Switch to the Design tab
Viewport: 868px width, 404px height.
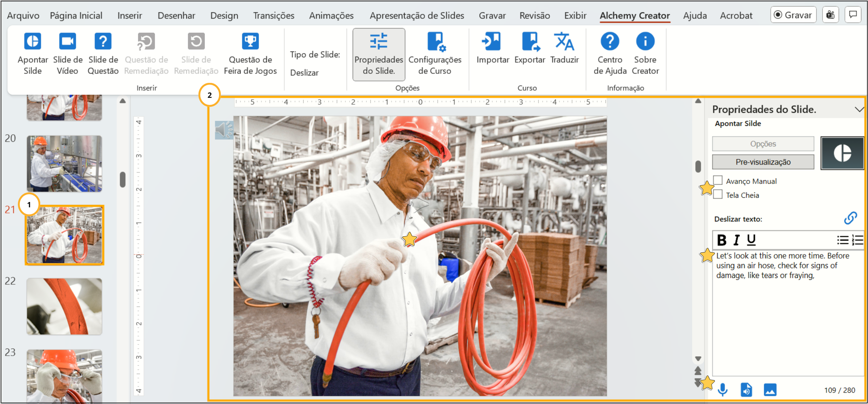tap(224, 15)
